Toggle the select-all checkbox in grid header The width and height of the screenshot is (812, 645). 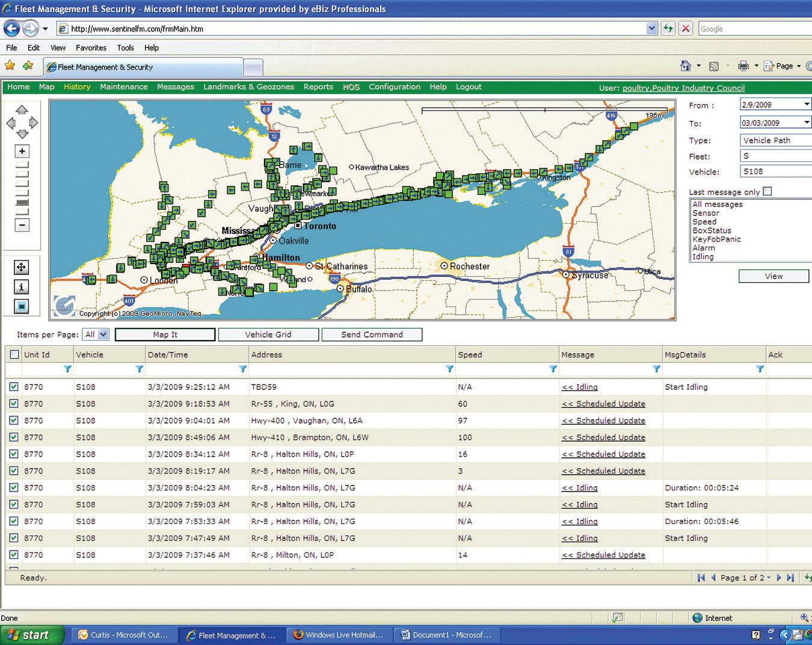[x=14, y=354]
